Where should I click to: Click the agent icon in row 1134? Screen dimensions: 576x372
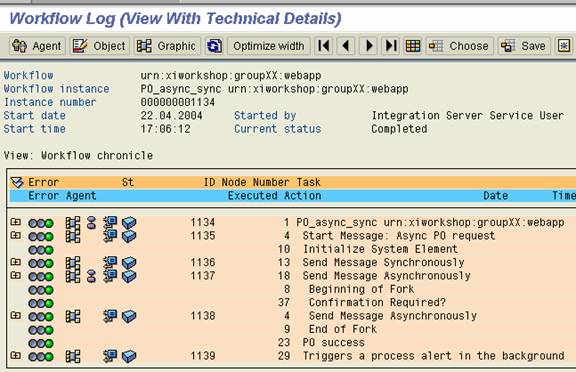tap(91, 223)
